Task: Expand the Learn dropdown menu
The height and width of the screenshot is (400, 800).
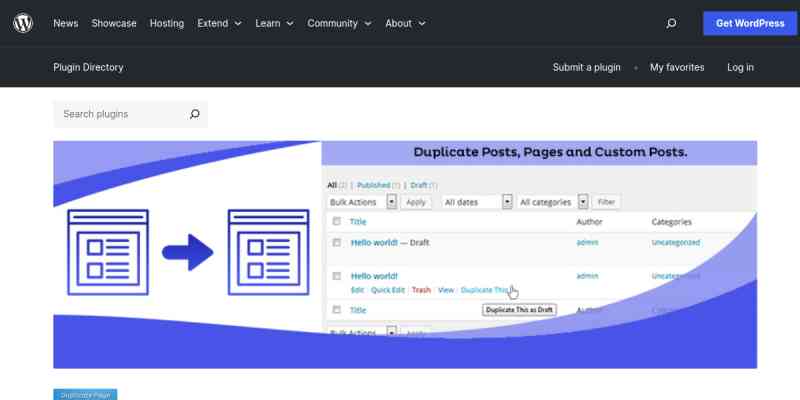Action: click(274, 23)
